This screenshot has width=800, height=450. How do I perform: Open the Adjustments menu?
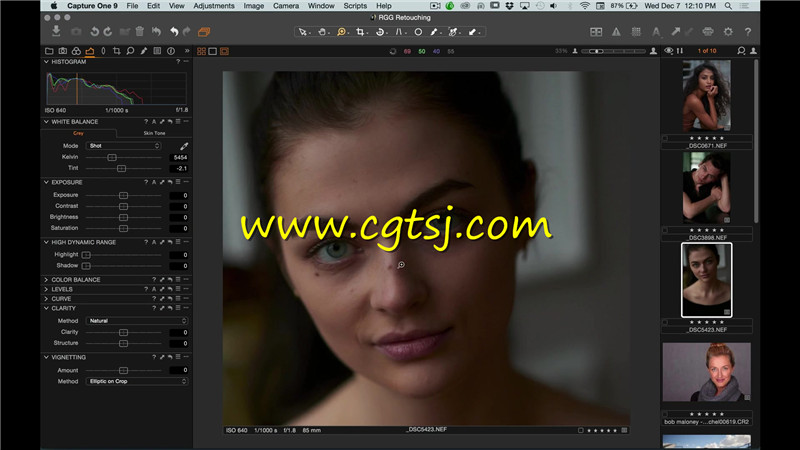pos(214,6)
